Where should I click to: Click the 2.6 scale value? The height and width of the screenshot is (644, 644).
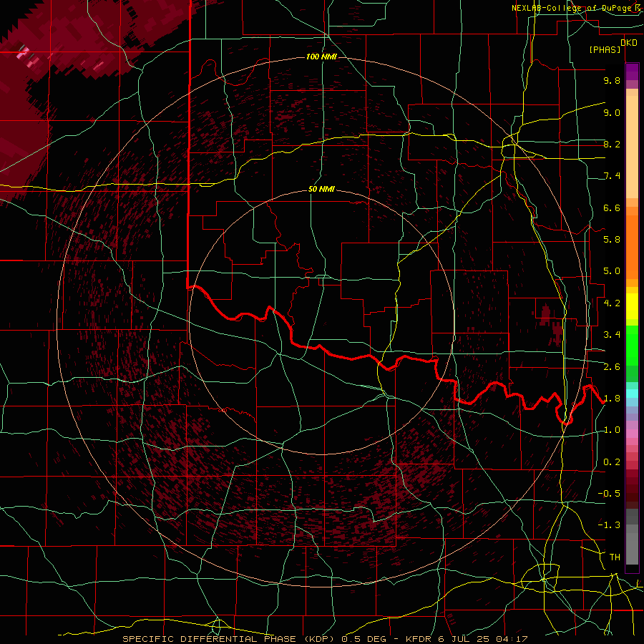point(612,367)
